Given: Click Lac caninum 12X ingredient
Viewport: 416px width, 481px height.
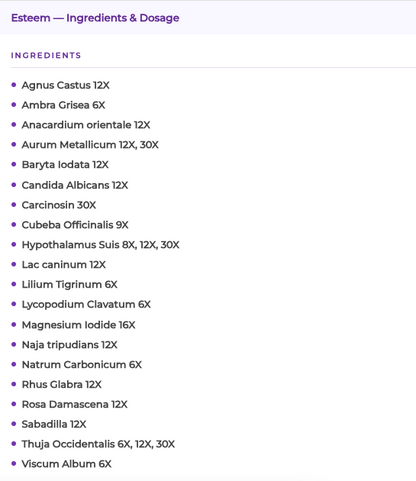Looking at the screenshot, I should pos(64,265).
